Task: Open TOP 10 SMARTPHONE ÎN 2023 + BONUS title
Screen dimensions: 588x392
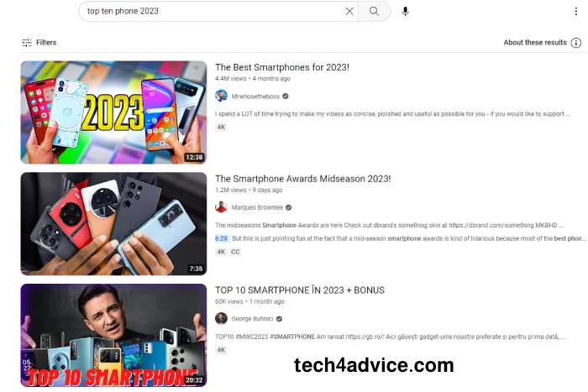Action: click(300, 290)
